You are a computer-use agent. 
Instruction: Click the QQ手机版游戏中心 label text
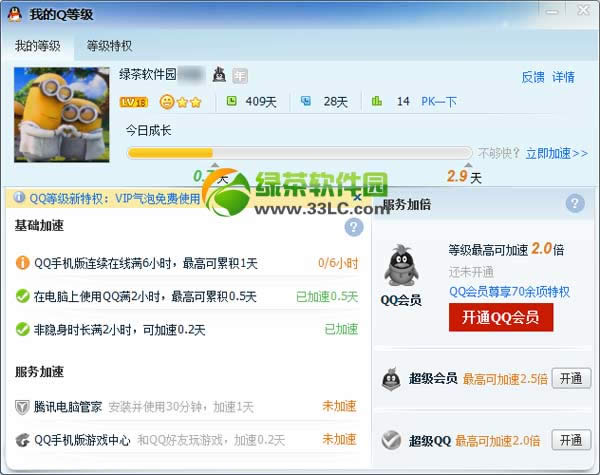pyautogui.click(x=82, y=440)
